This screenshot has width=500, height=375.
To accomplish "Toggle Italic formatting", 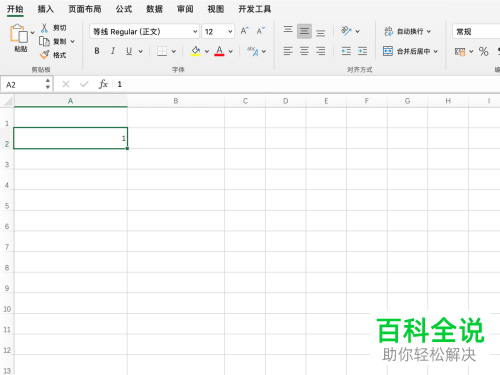I will [x=113, y=51].
